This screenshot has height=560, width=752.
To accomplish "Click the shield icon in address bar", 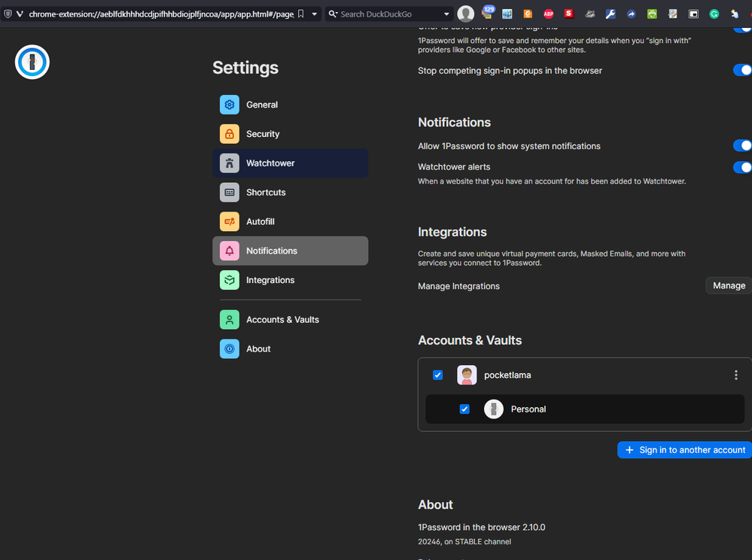I will [x=8, y=14].
